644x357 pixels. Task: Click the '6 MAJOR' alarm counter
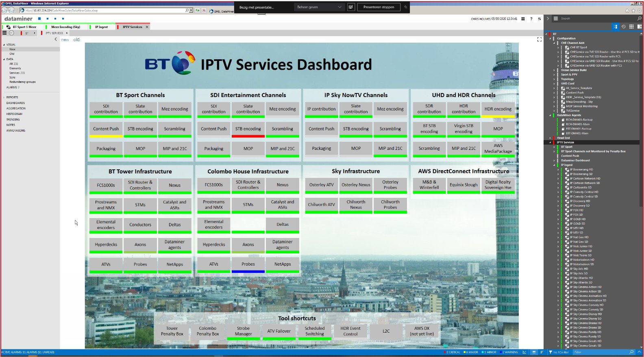[x=471, y=352]
